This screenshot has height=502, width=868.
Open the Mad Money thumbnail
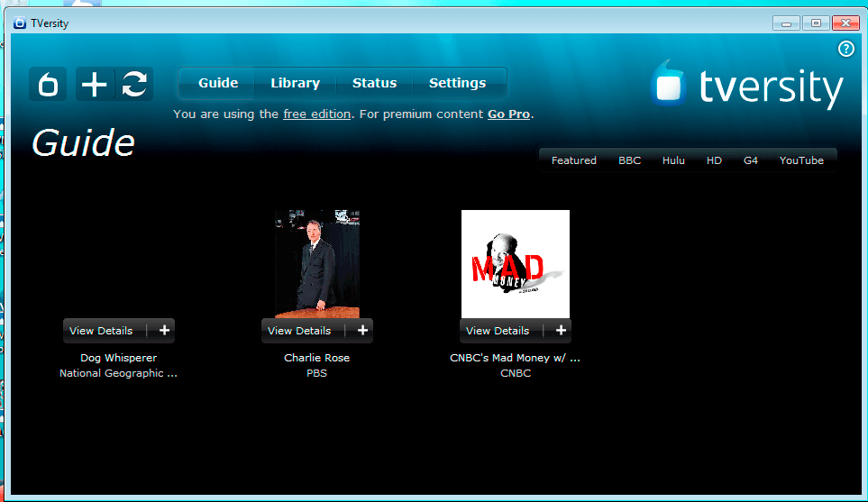click(516, 264)
